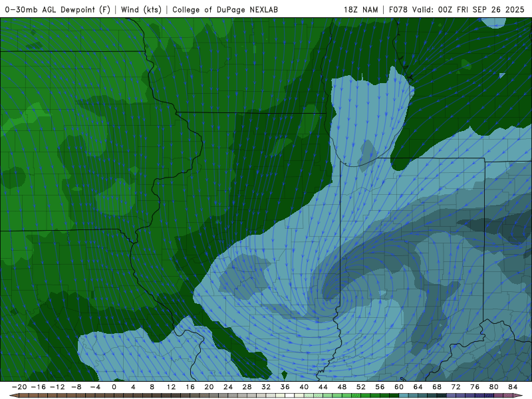Viewport: 532px width, 399px height.
Task: Click the "28" colorbar label
Action: [247, 387]
